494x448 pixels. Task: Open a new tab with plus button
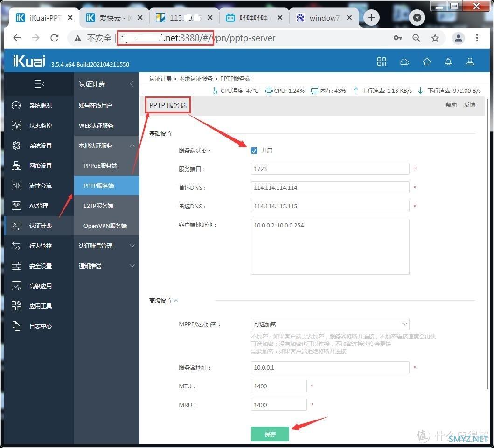pos(371,18)
